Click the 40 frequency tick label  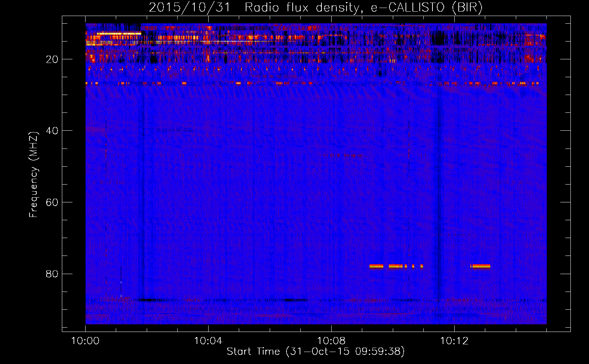coord(52,131)
